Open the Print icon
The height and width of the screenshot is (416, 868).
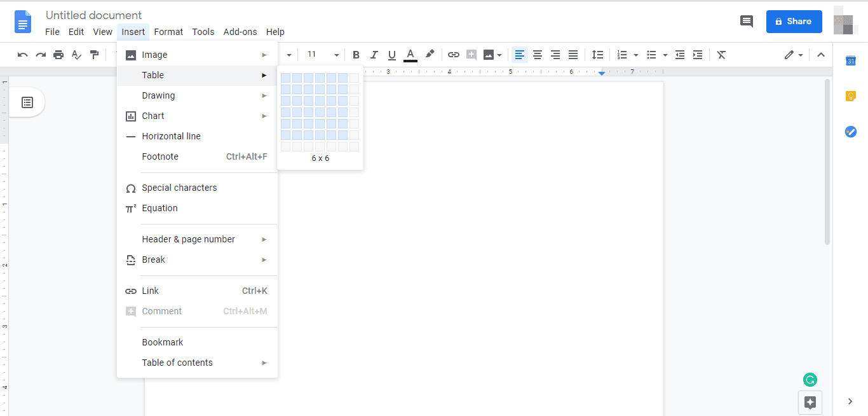click(x=58, y=55)
